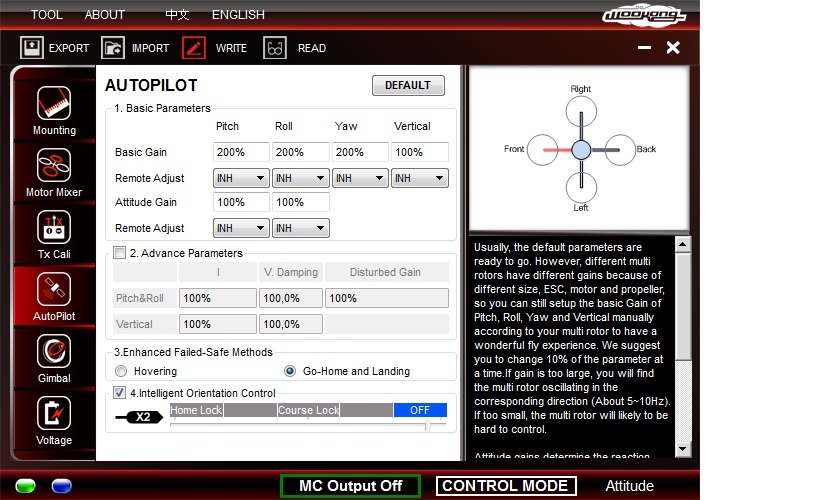Uncheck Intelligent Orientation Control checkbox
The width and height of the screenshot is (819, 500).
pos(120,393)
